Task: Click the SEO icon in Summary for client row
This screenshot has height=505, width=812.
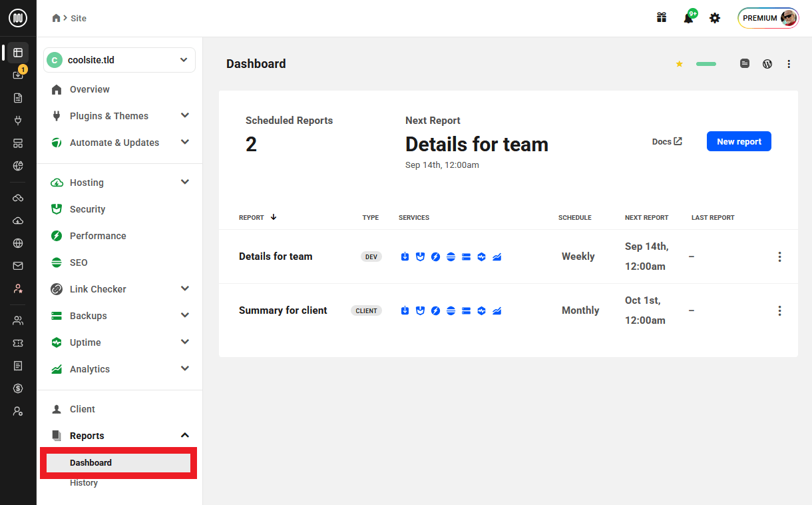Action: pos(451,310)
